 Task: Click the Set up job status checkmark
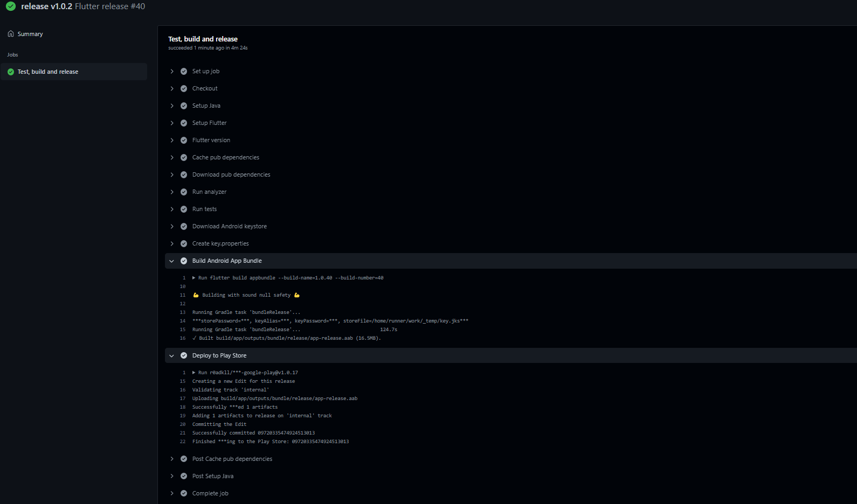[x=184, y=71]
